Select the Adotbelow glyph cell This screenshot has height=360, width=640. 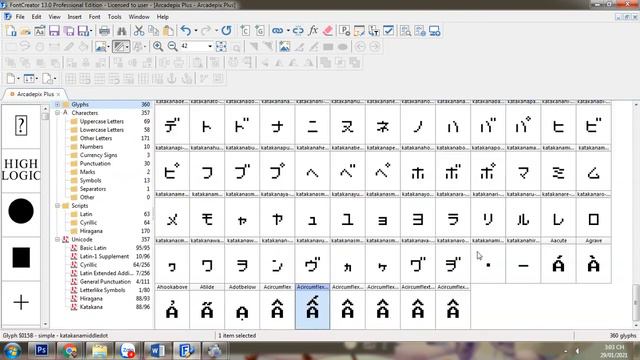(242, 307)
